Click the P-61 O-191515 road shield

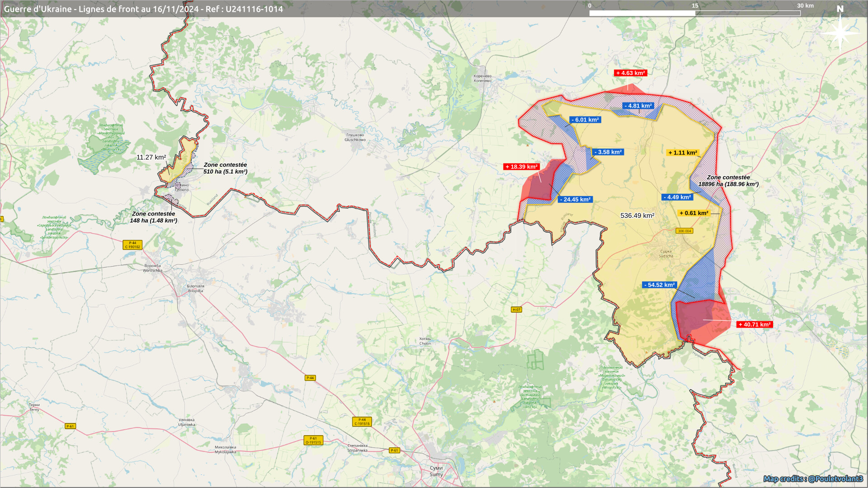pyautogui.click(x=313, y=440)
